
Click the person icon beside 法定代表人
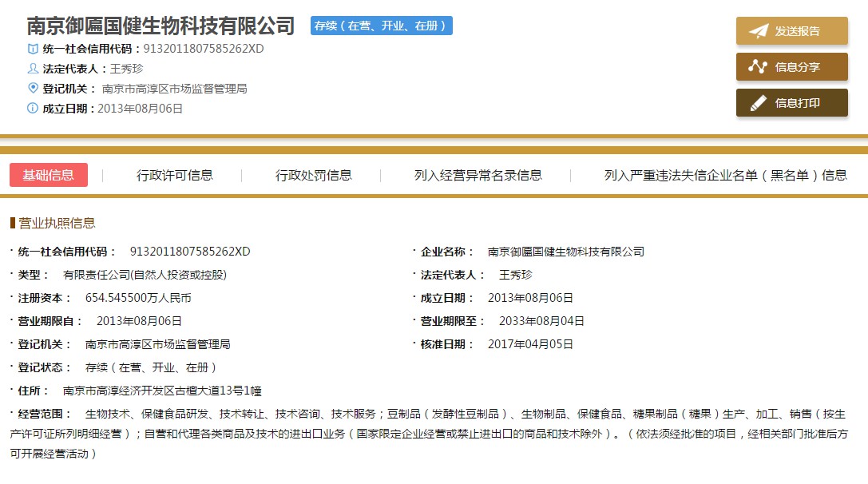coord(33,69)
